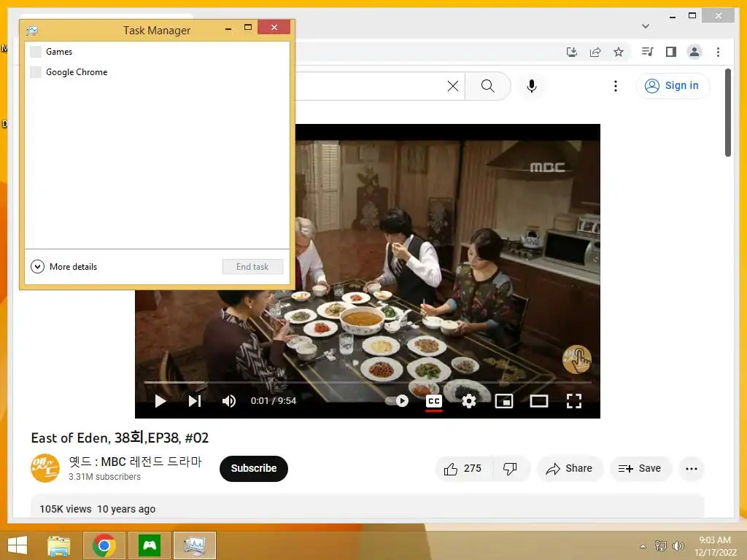
Task: Clear YouTube search box with X
Action: coord(453,86)
